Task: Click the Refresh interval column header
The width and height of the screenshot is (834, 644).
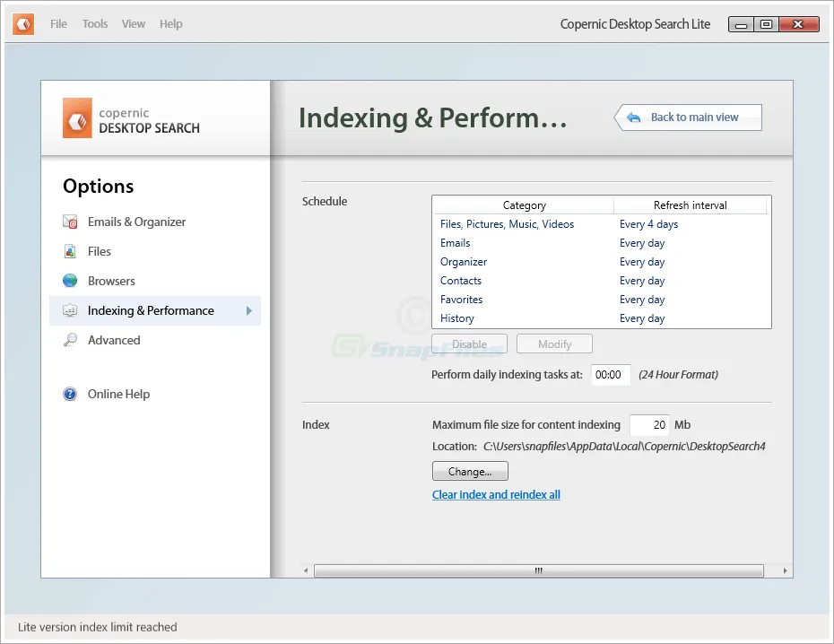Action: [x=690, y=205]
